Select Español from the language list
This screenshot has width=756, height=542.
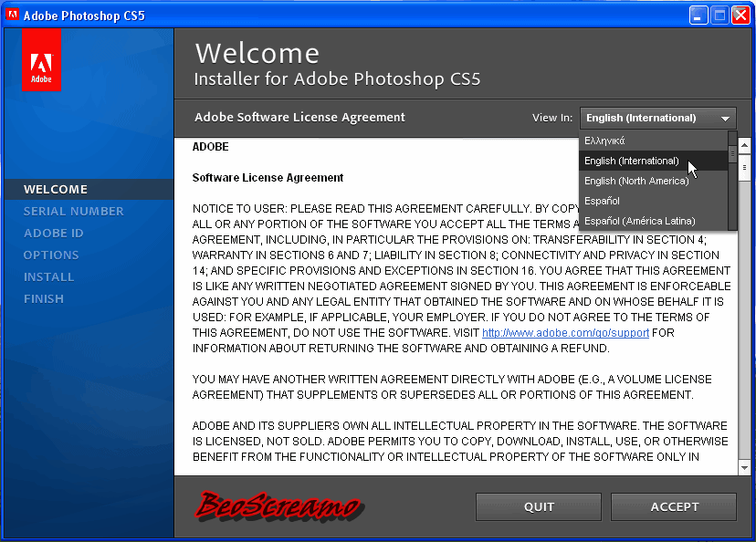pyautogui.click(x=654, y=201)
